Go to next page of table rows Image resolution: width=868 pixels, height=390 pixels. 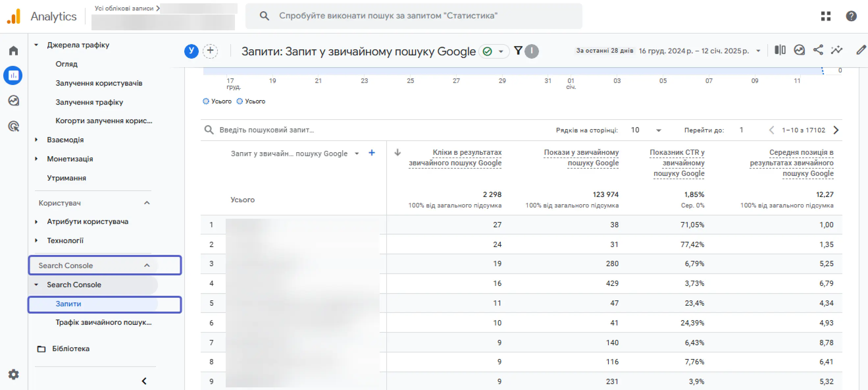coord(836,130)
